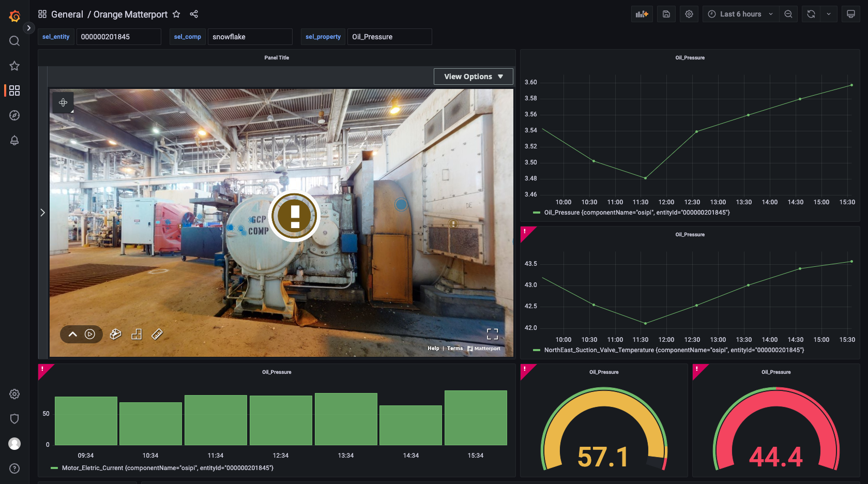This screenshot has height=484, width=868.
Task: Toggle Motor_Eletric_Current legend series
Action: coord(167,468)
